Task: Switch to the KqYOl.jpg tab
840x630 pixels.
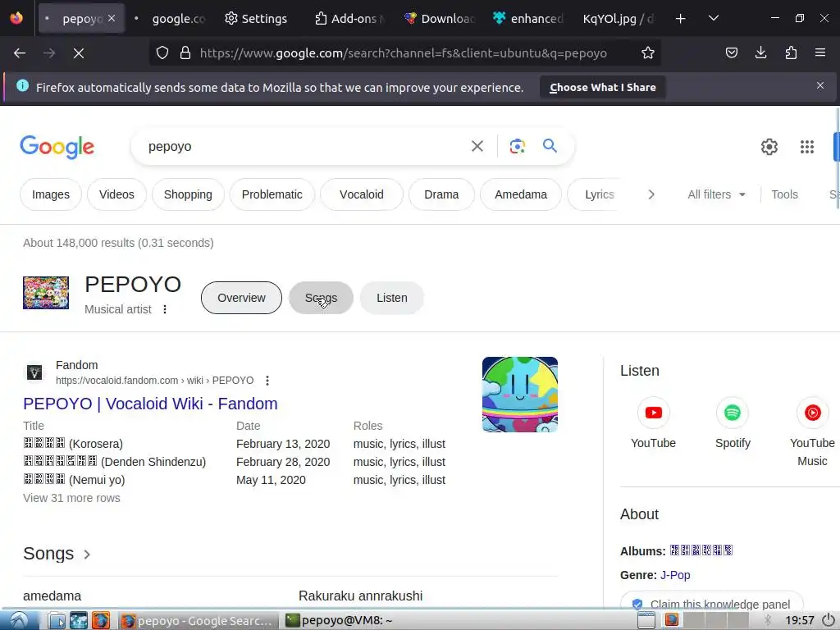Action: (619, 19)
